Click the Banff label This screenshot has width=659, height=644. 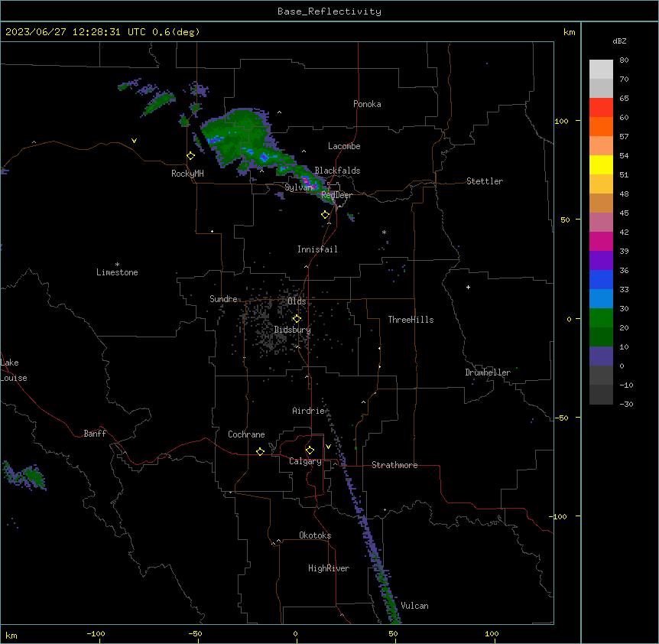[x=95, y=434]
